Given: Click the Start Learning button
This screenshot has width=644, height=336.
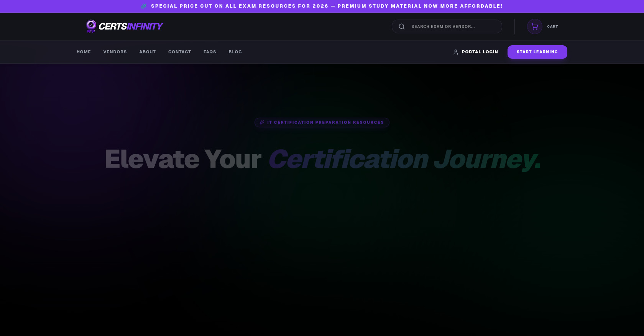Looking at the screenshot, I should [x=537, y=52].
